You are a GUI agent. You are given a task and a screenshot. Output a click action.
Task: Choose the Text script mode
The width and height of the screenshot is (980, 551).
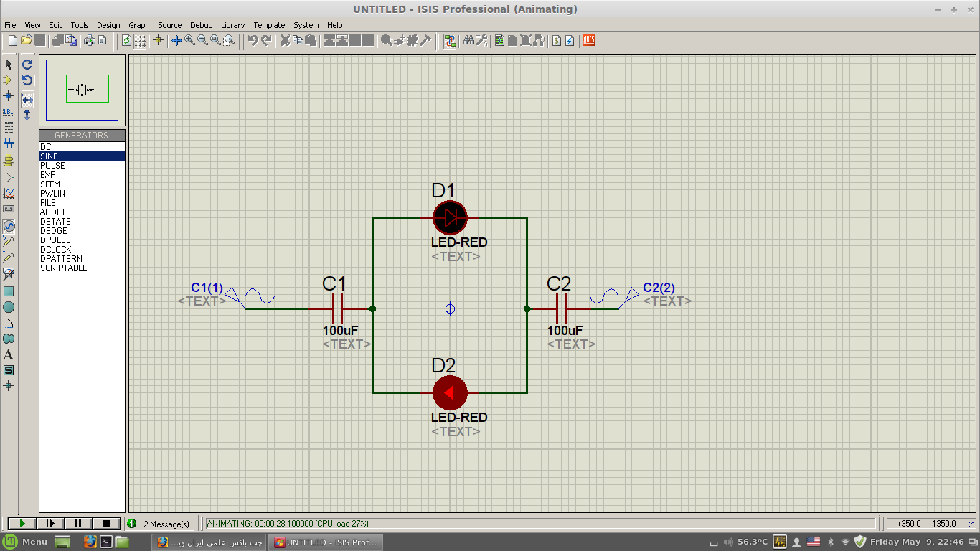pyautogui.click(x=9, y=126)
